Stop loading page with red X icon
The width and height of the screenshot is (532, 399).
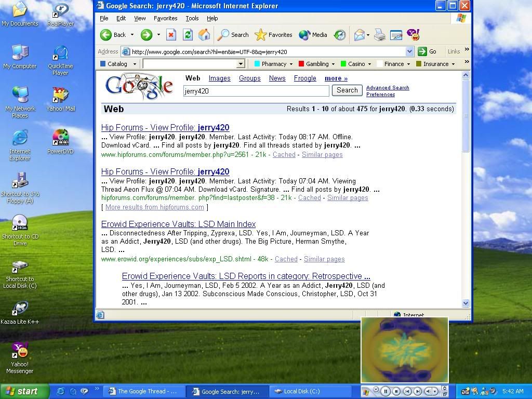(x=171, y=35)
